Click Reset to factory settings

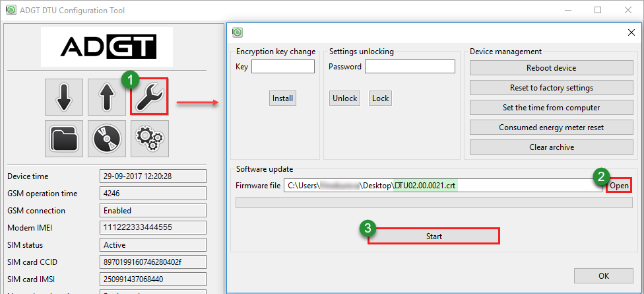(x=551, y=88)
